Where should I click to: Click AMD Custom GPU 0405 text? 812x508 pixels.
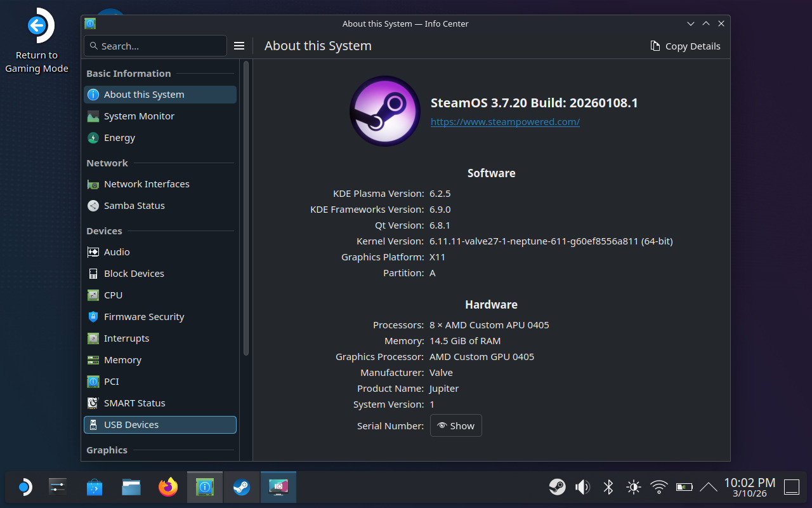(x=481, y=357)
